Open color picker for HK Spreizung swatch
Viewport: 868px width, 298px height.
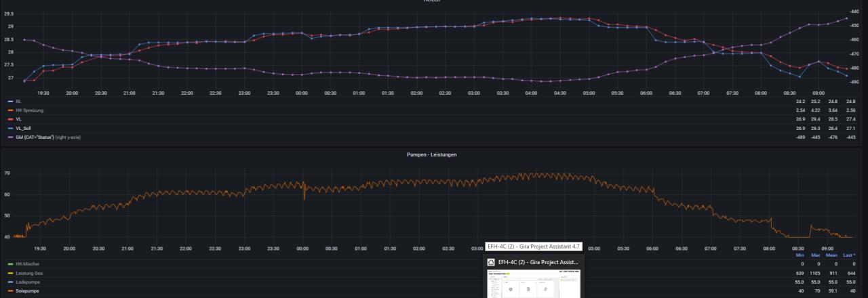click(9, 110)
